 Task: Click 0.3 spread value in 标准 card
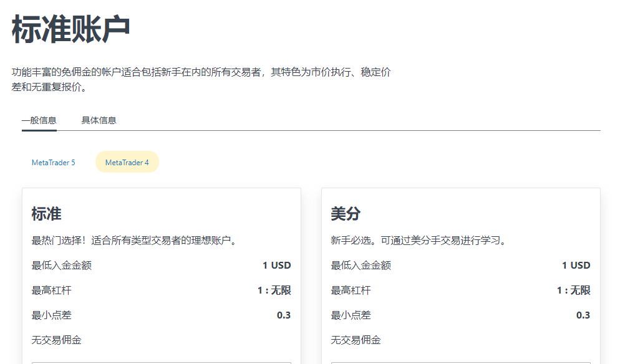tap(284, 315)
